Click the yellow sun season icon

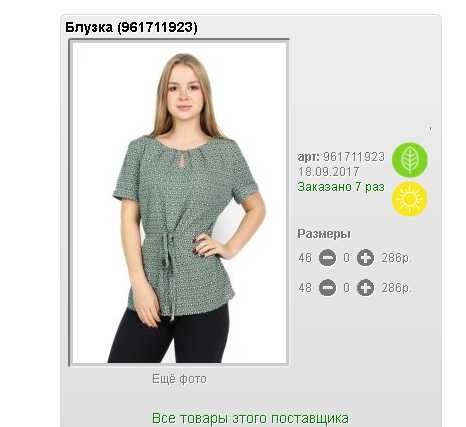(409, 199)
